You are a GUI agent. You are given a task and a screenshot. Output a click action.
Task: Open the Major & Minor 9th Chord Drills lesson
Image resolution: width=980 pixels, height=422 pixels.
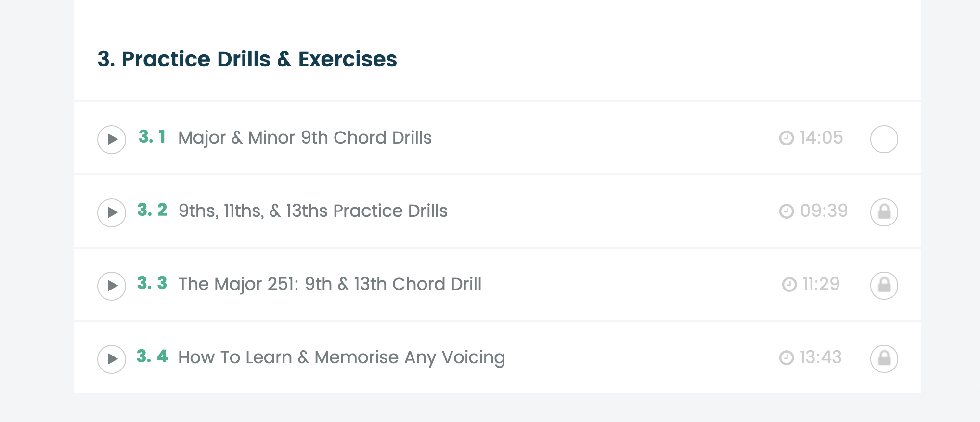click(305, 138)
